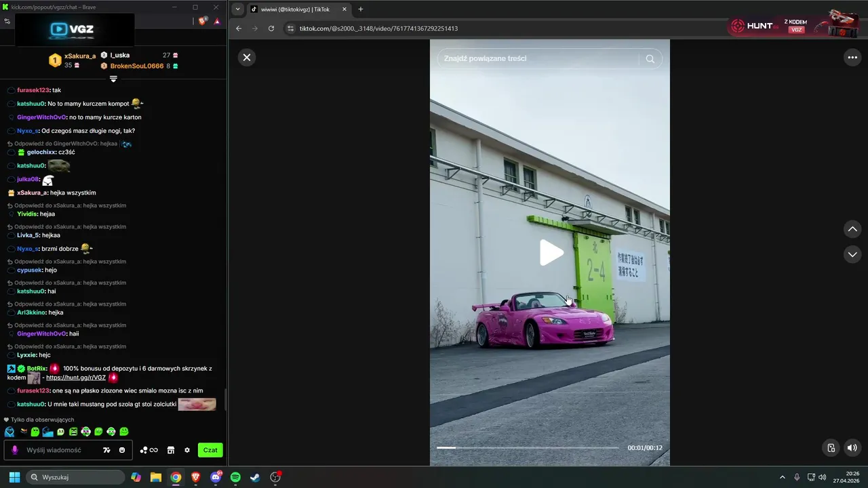
Task: Open Discord from the taskbar
Action: [x=216, y=477]
